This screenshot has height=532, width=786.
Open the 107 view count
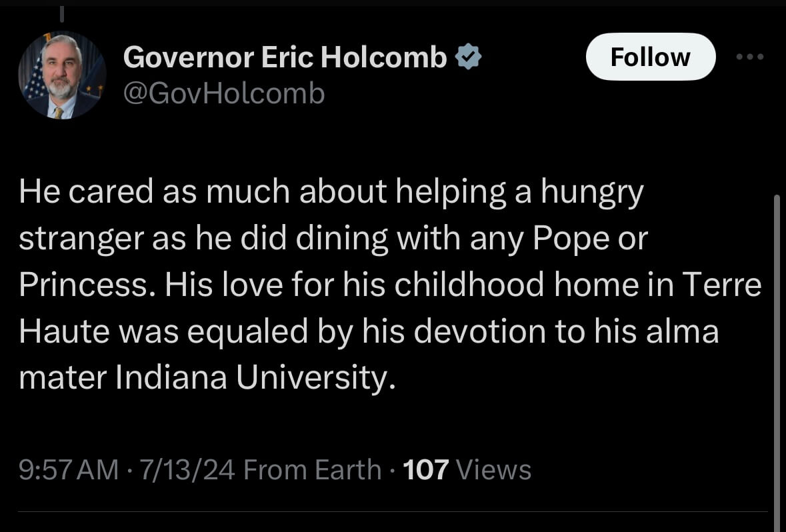click(x=427, y=470)
